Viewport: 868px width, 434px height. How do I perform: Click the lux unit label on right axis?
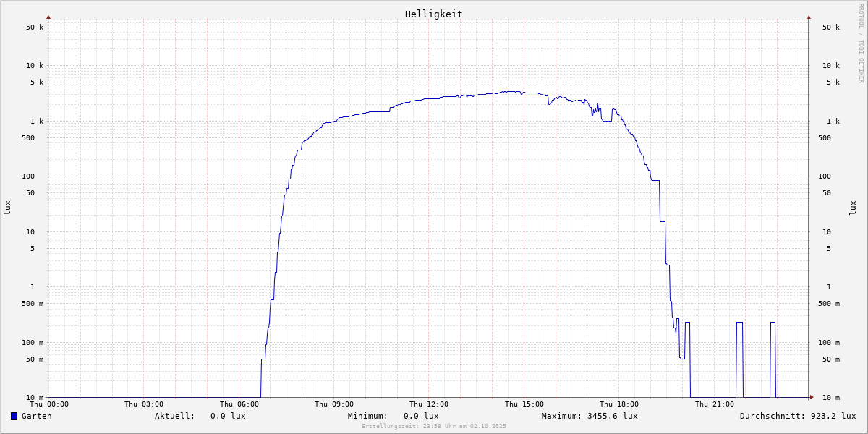coord(854,208)
